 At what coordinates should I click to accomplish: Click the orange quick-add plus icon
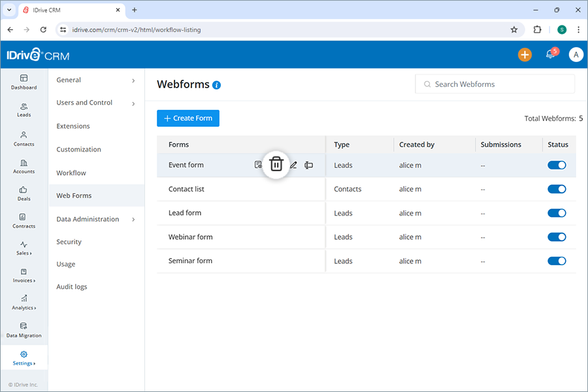pos(525,55)
